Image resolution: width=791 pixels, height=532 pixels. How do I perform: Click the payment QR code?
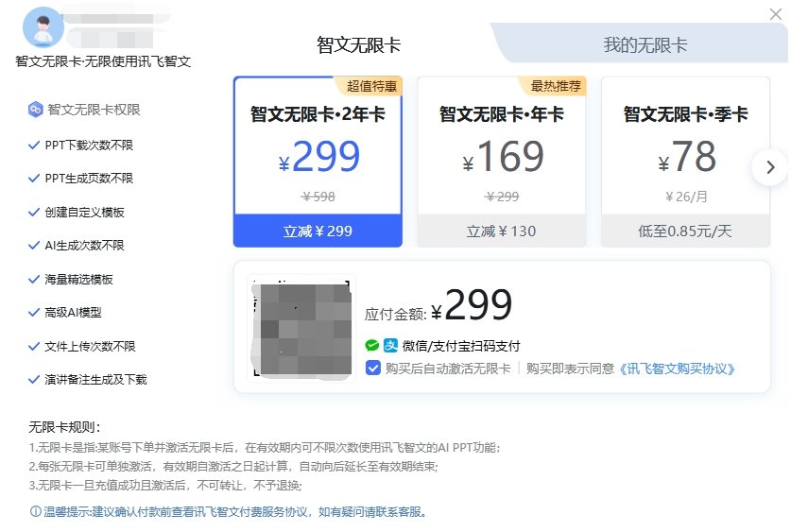click(301, 328)
